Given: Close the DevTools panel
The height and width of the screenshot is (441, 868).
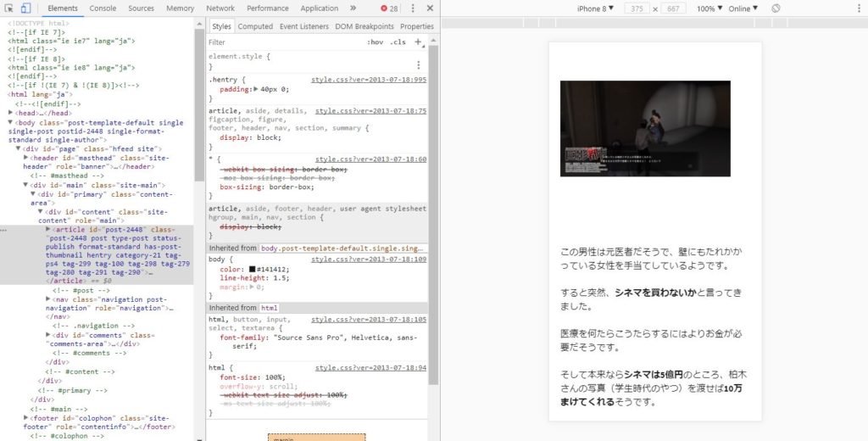Looking at the screenshot, I should click(430, 8).
